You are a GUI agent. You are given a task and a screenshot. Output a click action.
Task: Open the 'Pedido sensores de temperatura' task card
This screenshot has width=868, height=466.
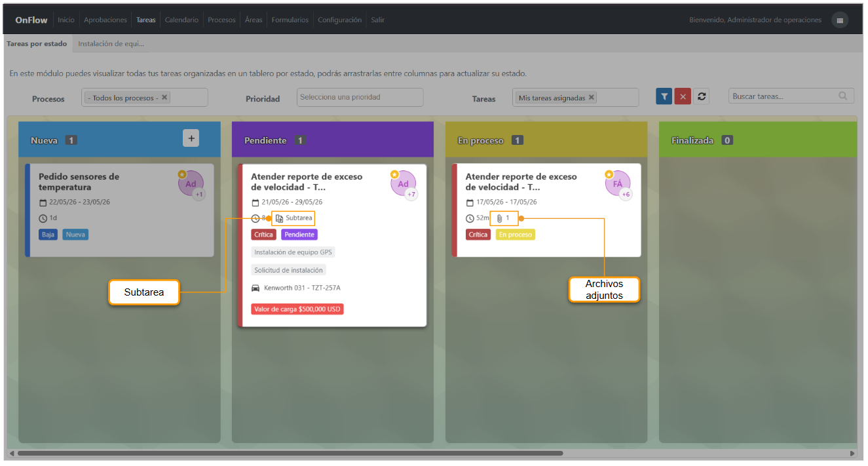(x=119, y=210)
